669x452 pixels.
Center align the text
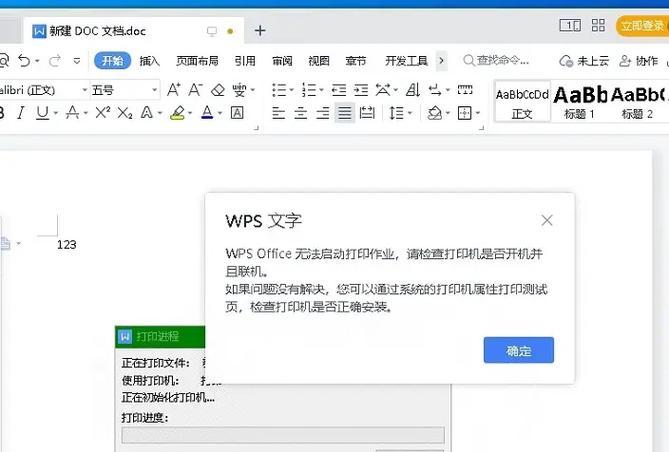[300, 113]
